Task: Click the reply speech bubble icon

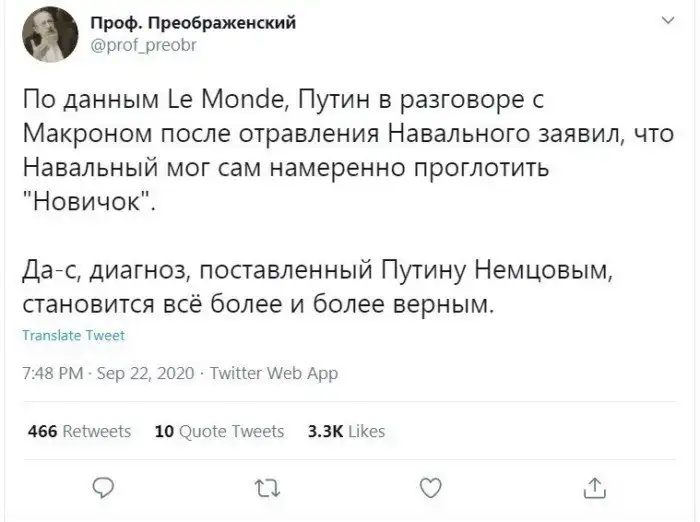Action: pyautogui.click(x=101, y=488)
